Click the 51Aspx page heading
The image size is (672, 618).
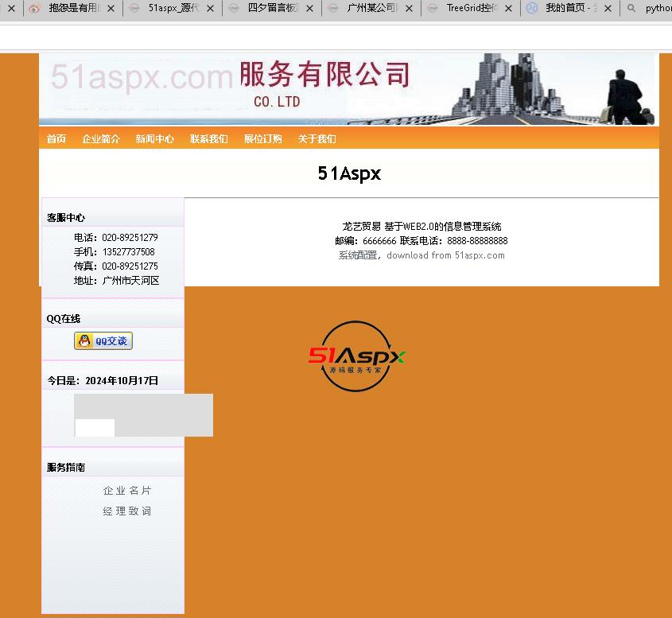(x=349, y=173)
